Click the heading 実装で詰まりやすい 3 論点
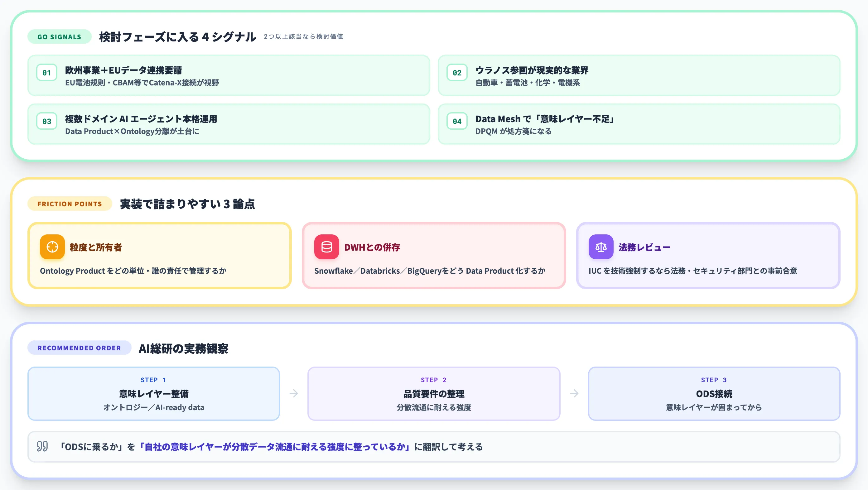 [187, 204]
